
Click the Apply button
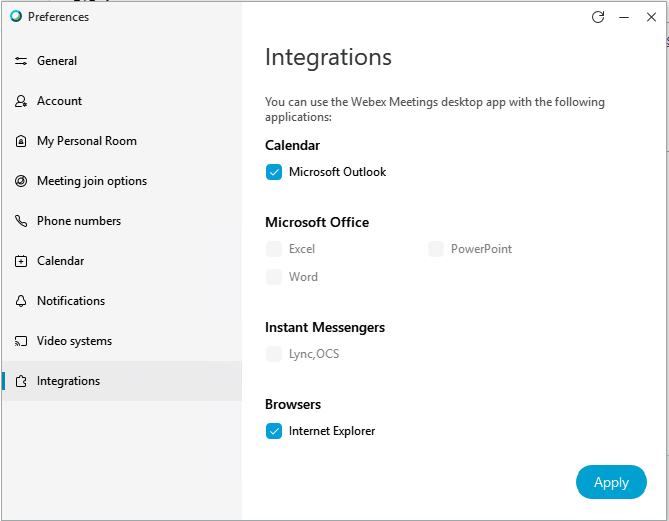click(611, 482)
